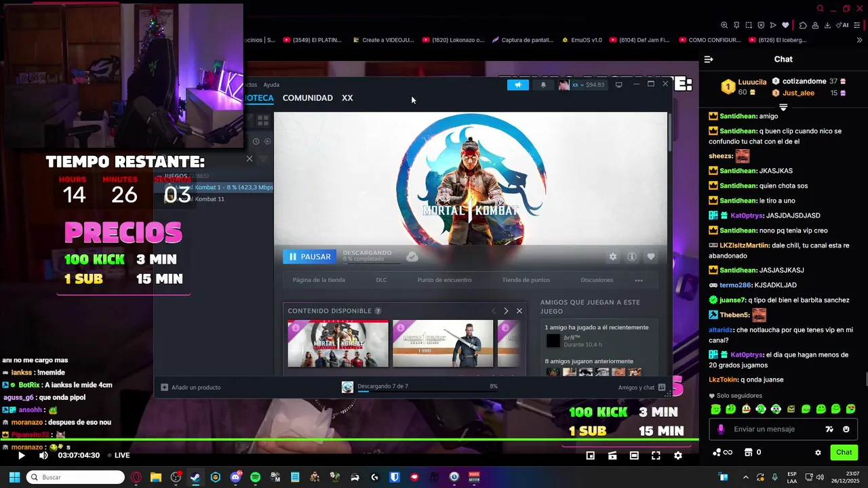Open browser downloads icon
Screen dimensions: 868x488
(x=827, y=25)
